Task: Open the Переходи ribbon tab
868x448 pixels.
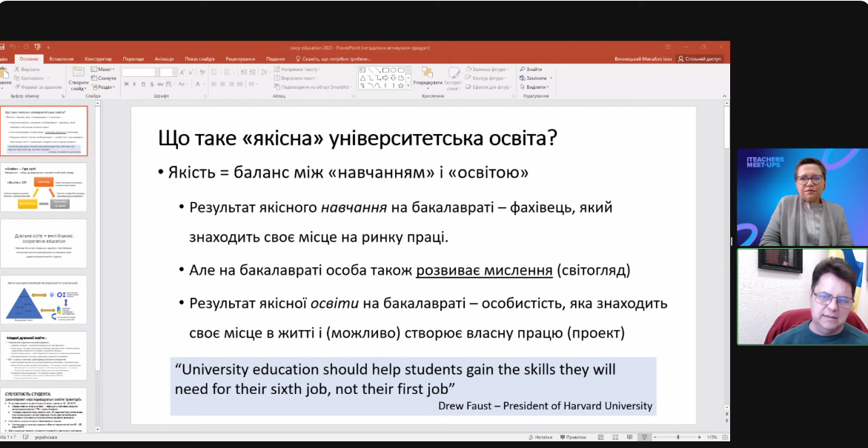Action: 133,58
